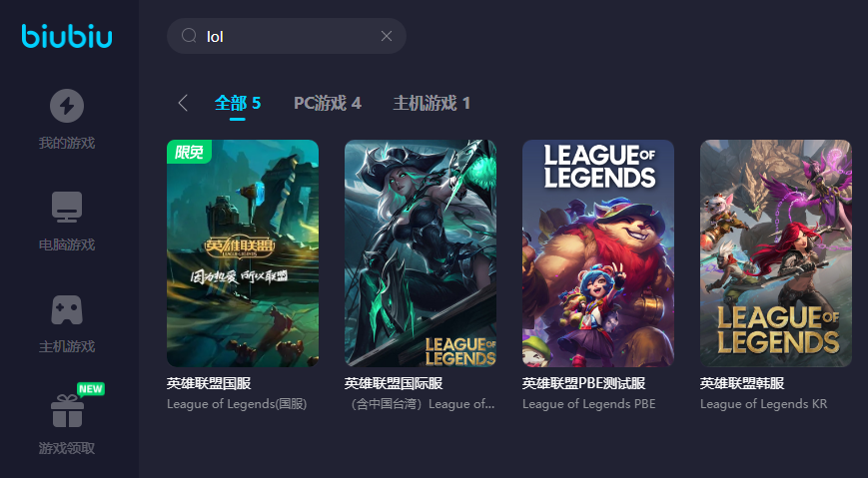The image size is (868, 478).
Task: Open the gift box game rewards icon
Action: pos(68,410)
